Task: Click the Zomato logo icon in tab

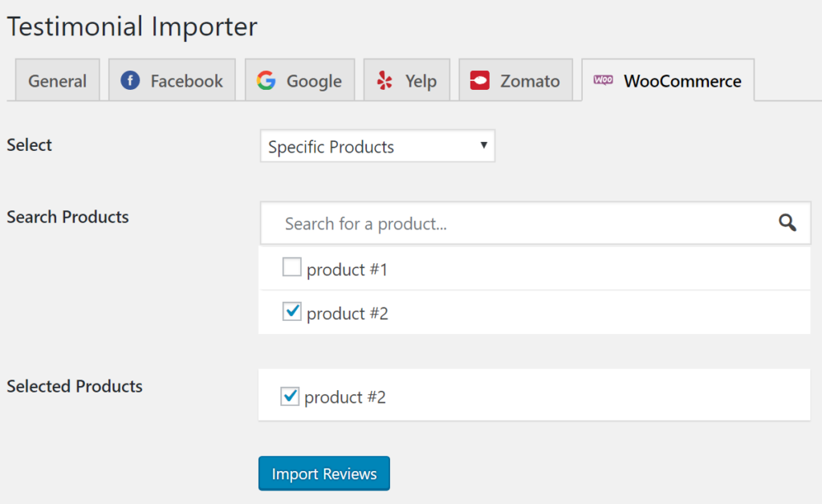Action: (480, 81)
